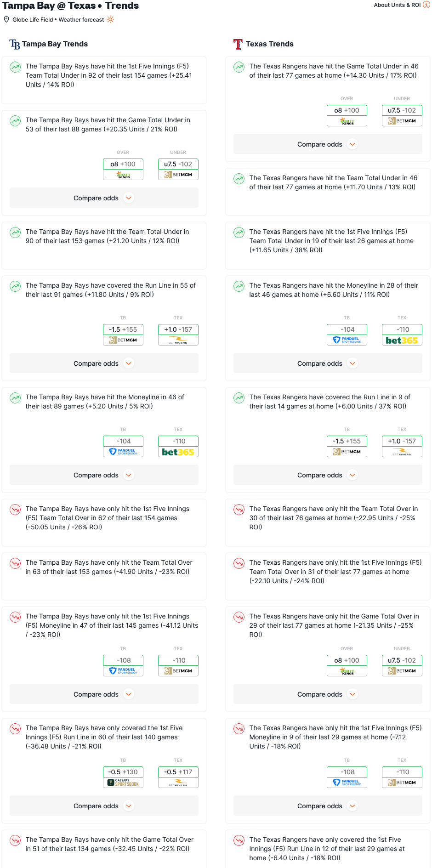The width and height of the screenshot is (432, 868).
Task: Click the green trend-up icon beside Rays F5 Team Total Under
Action: [16, 67]
